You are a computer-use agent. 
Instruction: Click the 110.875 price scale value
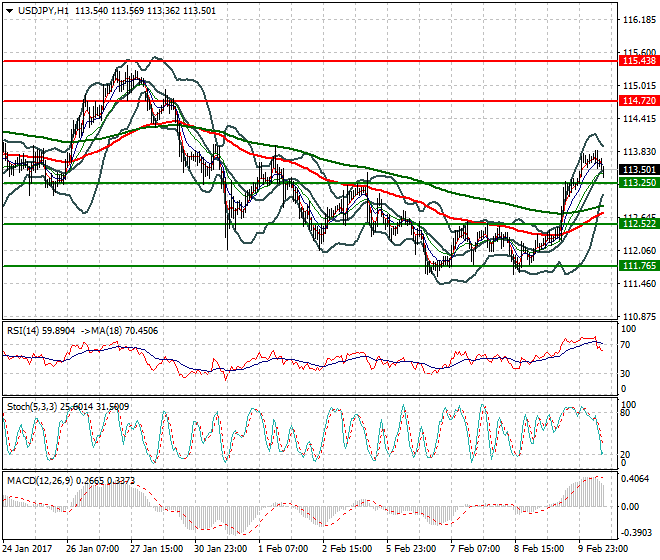(639, 317)
